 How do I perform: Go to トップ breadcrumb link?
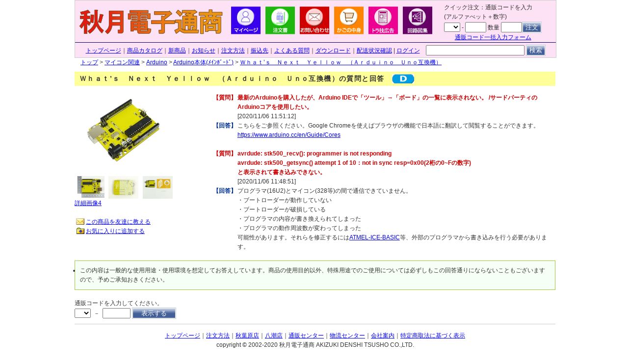89,62
